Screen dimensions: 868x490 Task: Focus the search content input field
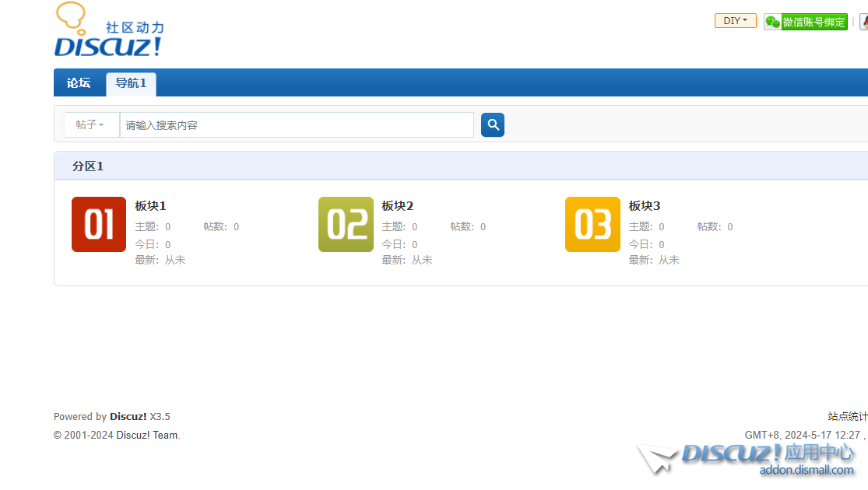click(297, 125)
